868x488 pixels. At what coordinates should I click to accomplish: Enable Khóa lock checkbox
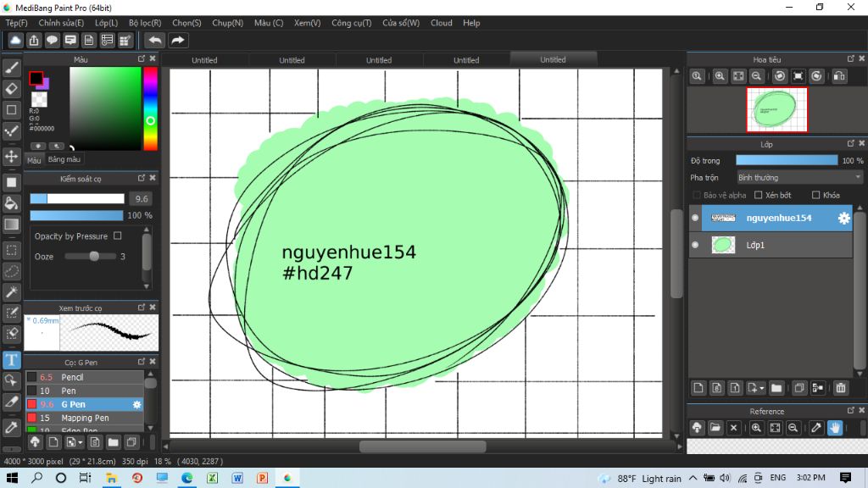pyautogui.click(x=815, y=195)
